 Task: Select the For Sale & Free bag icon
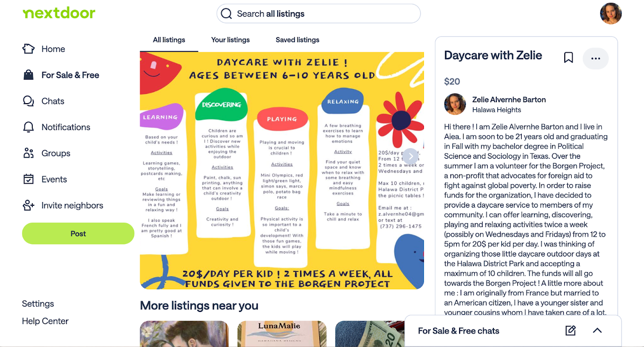[29, 75]
